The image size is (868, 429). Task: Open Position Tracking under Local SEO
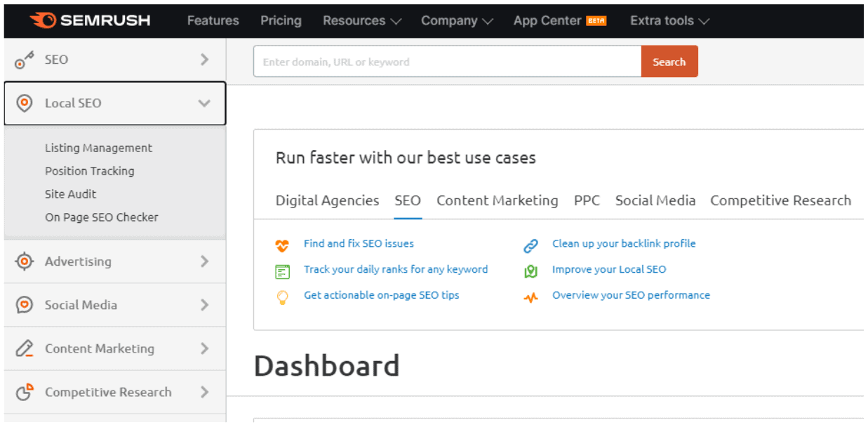pos(90,171)
